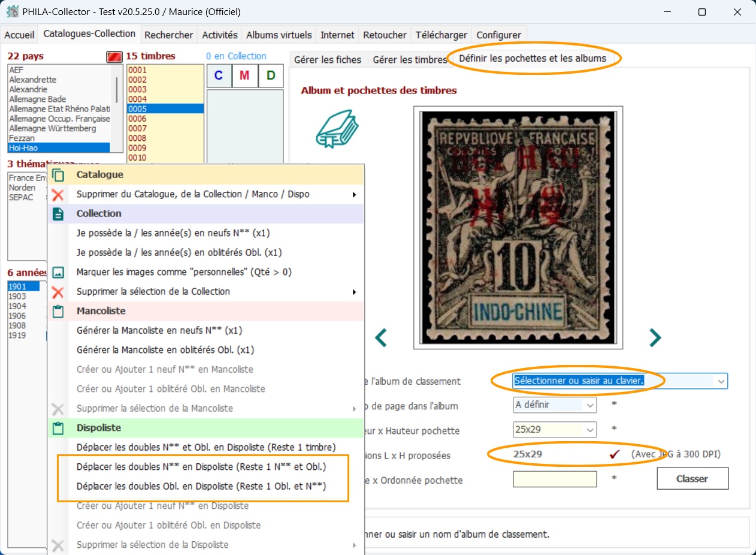Click the 0 en Collection link
756x555 pixels.
click(x=236, y=56)
